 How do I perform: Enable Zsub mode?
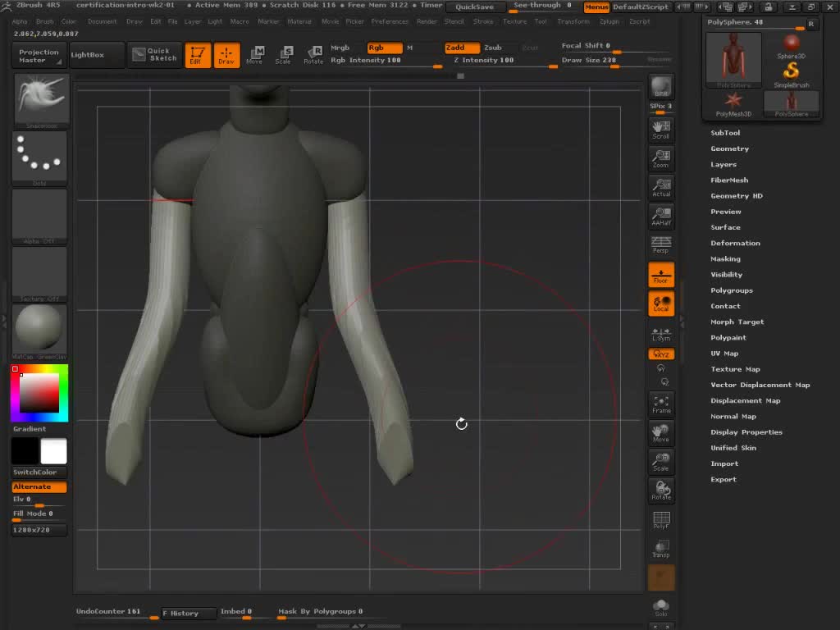pos(493,48)
